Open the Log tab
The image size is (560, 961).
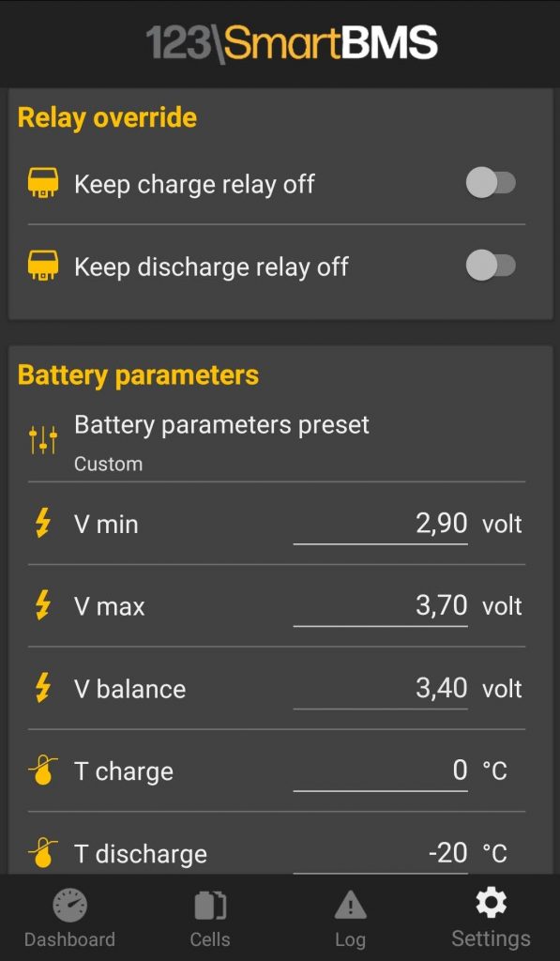pyautogui.click(x=351, y=918)
